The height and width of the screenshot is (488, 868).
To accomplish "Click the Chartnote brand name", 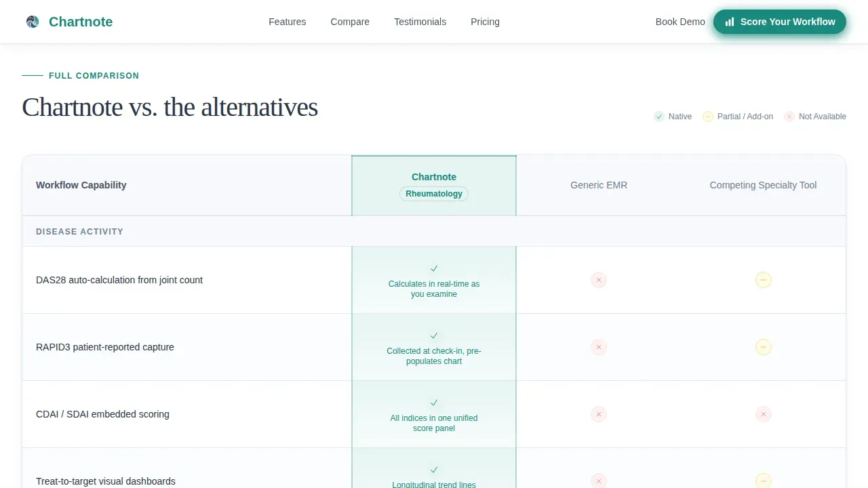I will [x=81, y=22].
